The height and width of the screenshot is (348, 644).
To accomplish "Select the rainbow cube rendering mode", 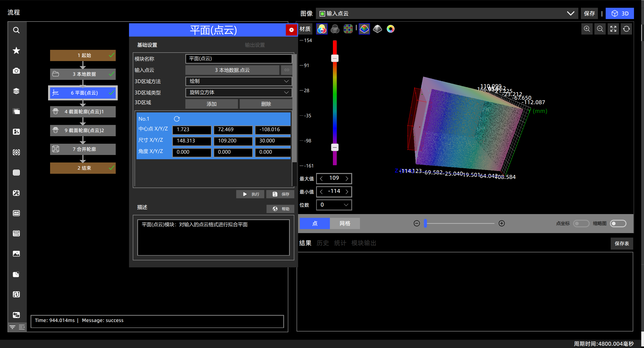I will point(364,29).
